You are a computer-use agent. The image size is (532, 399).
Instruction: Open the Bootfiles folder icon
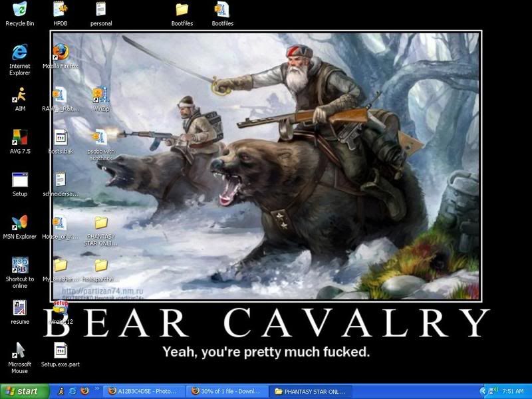pyautogui.click(x=182, y=9)
